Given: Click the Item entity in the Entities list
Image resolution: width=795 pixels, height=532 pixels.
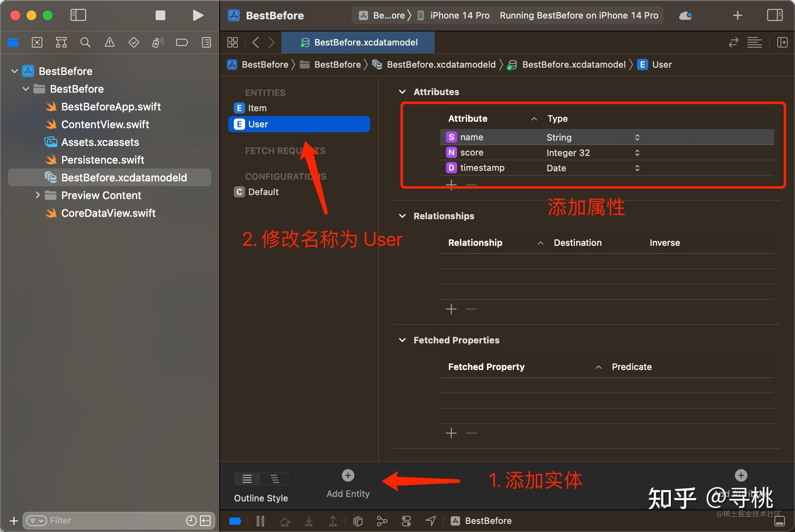Looking at the screenshot, I should click(257, 108).
